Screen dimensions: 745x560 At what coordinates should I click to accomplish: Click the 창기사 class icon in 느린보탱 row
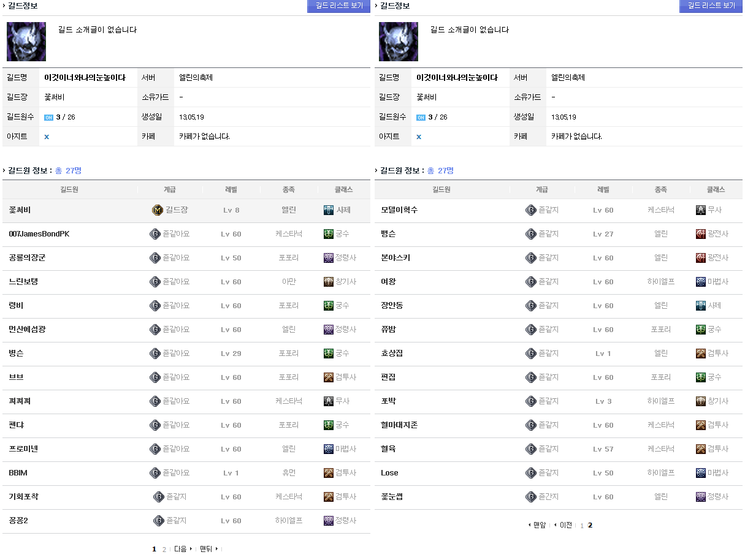[329, 282]
